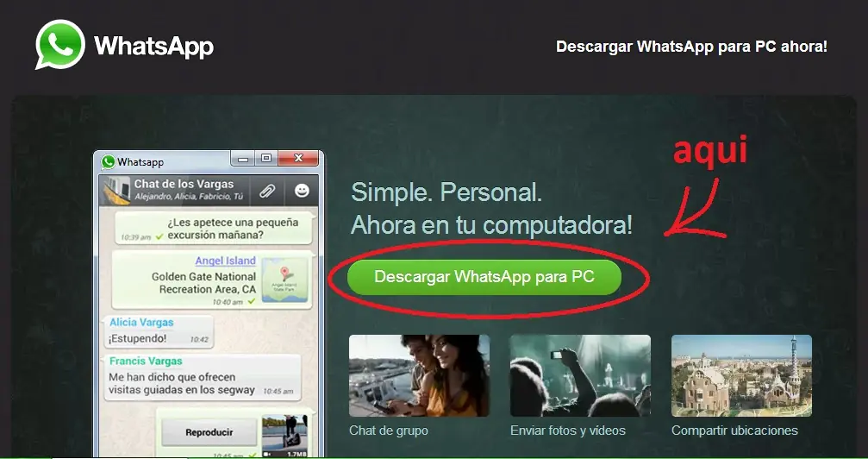Click 'Simple. Personal.' headline text
Image resolution: width=868 pixels, height=459 pixels.
tap(446, 193)
